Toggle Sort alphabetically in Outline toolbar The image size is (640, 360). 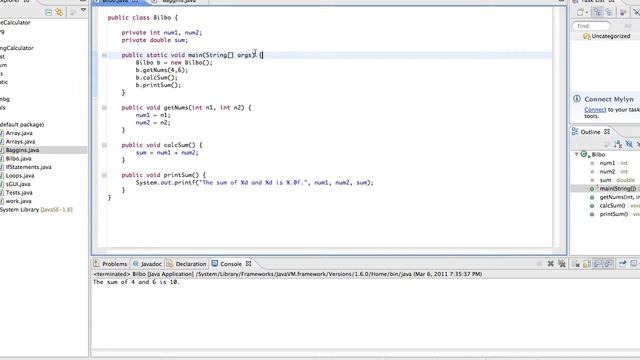click(618, 144)
